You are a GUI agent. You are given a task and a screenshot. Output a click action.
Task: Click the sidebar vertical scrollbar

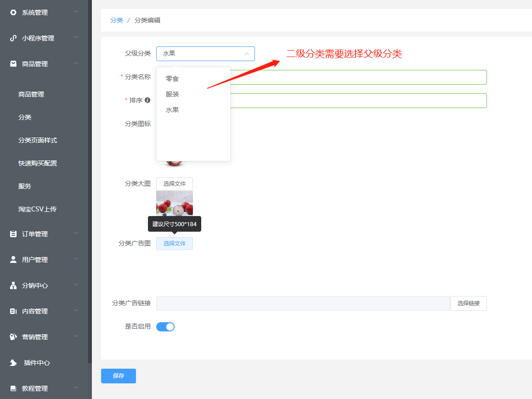pyautogui.click(x=90, y=182)
